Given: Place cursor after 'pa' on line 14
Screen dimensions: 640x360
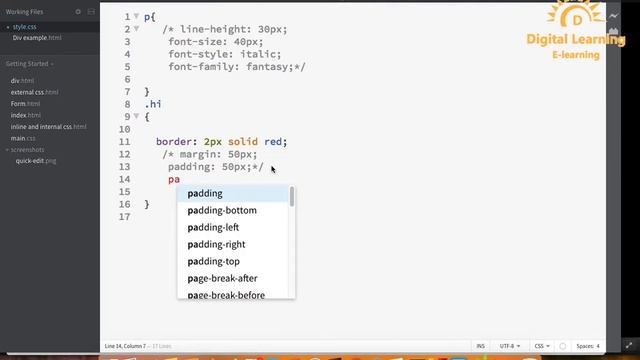Looking at the screenshot, I should (x=180, y=179).
